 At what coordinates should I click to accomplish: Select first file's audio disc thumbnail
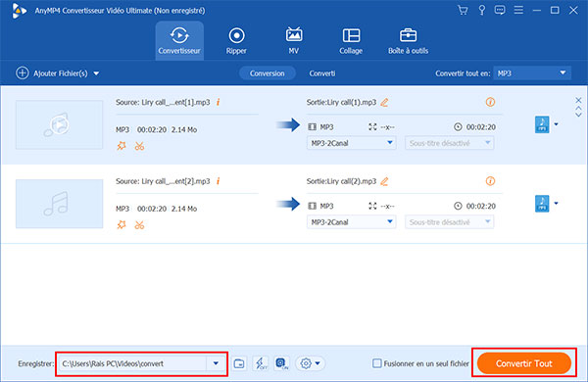coord(59,124)
